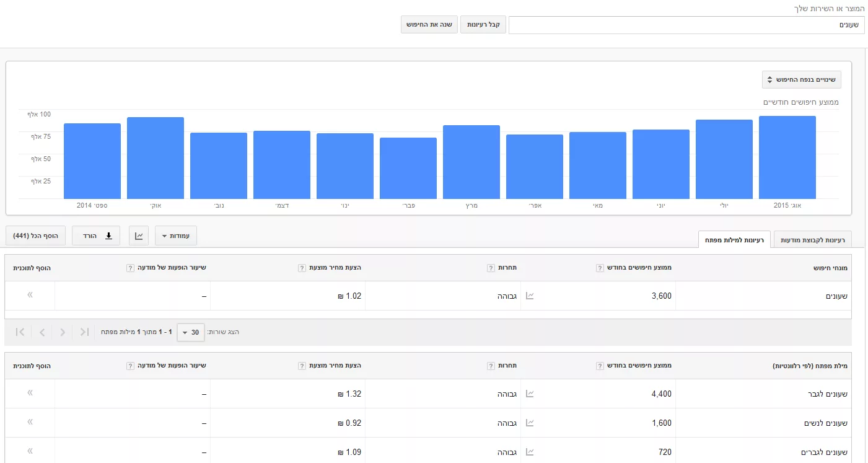Open the rows-per-page dropdown showing 30
The image size is (868, 463).
190,332
